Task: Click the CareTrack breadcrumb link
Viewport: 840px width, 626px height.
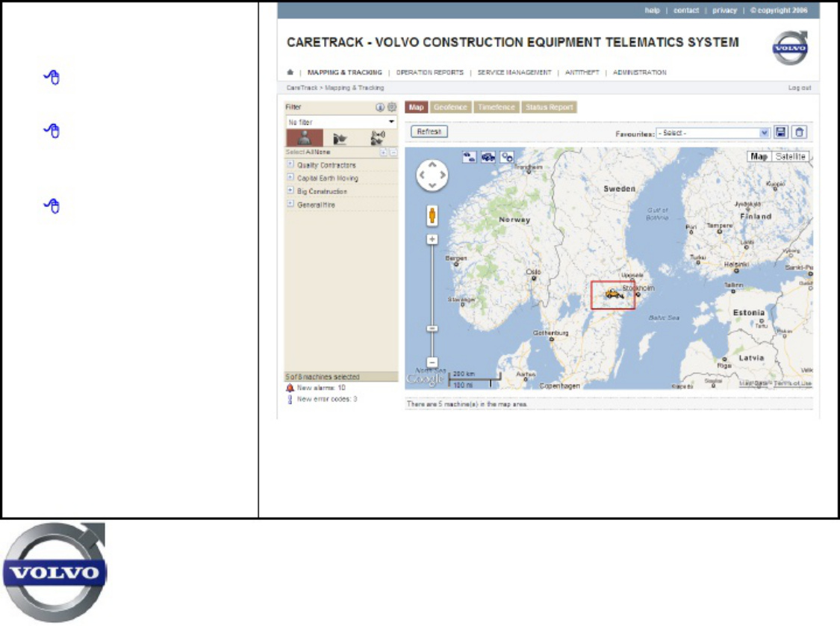Action: click(x=302, y=88)
